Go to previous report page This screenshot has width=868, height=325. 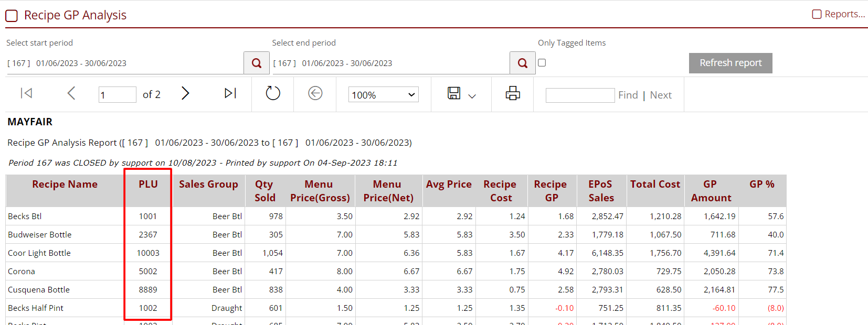pyautogui.click(x=71, y=93)
